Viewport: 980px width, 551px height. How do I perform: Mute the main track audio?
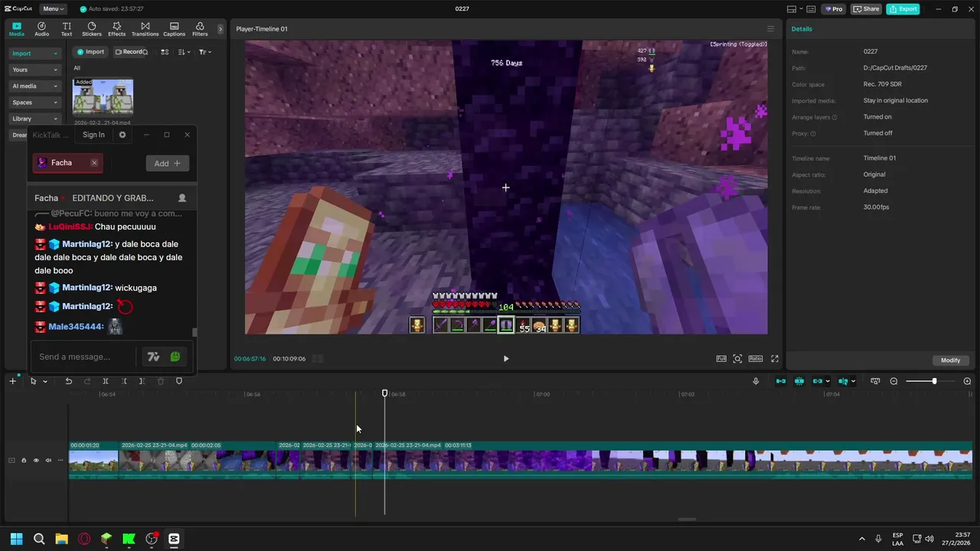[x=48, y=461]
